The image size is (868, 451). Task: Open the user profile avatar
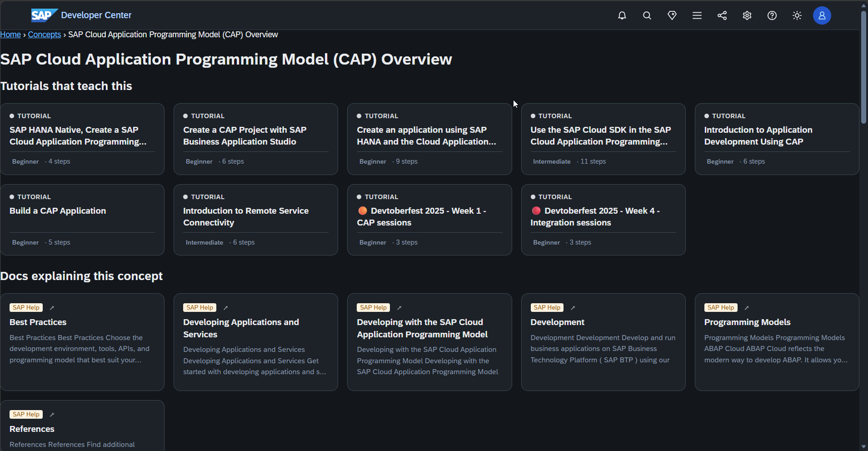822,15
